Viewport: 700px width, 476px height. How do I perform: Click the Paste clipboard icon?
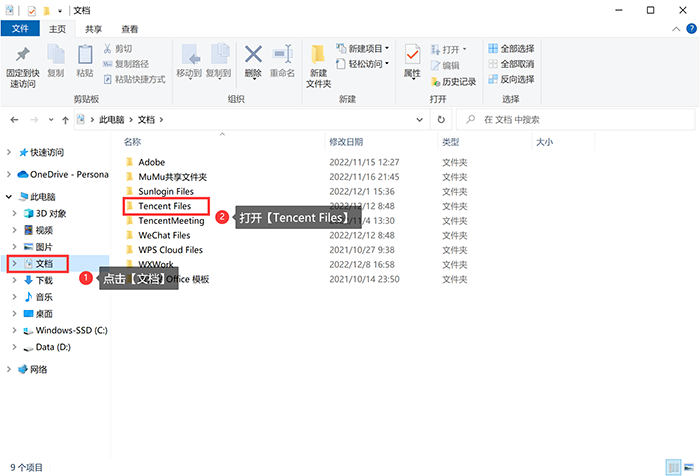(x=85, y=55)
